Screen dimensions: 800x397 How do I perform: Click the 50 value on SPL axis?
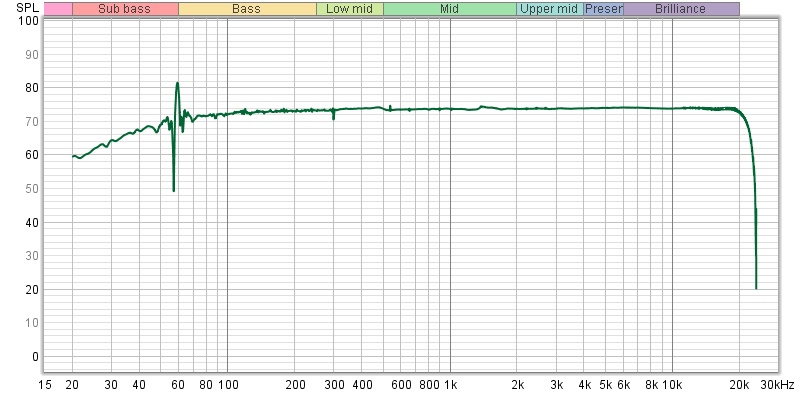32,189
